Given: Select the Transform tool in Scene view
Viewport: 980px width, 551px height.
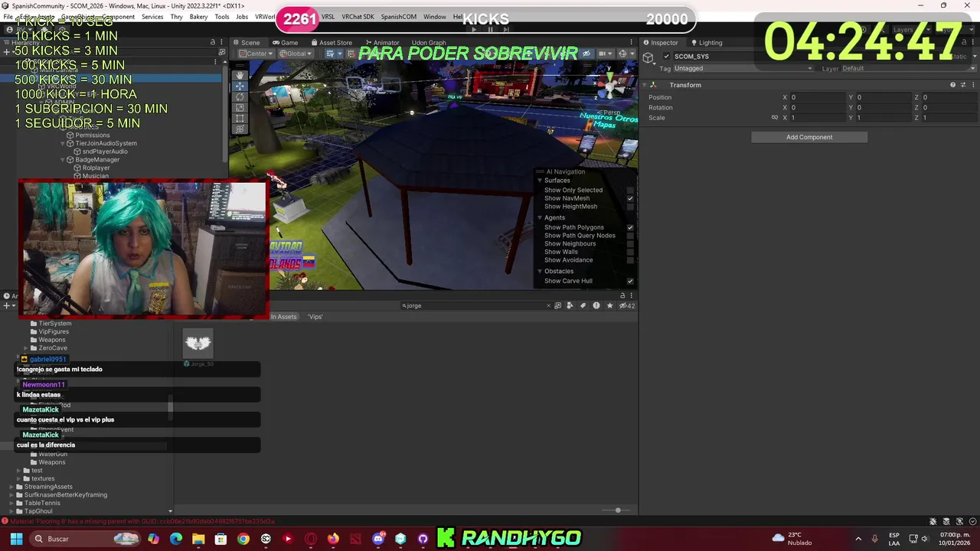Looking at the screenshot, I should (240, 129).
